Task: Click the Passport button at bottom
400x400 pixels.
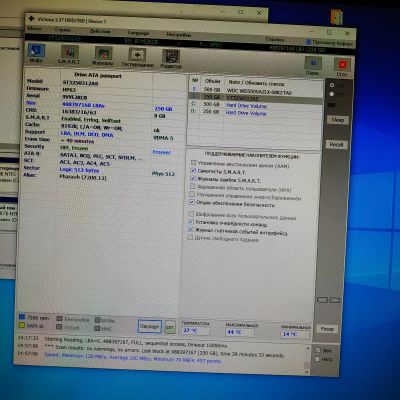Action: pos(150,326)
